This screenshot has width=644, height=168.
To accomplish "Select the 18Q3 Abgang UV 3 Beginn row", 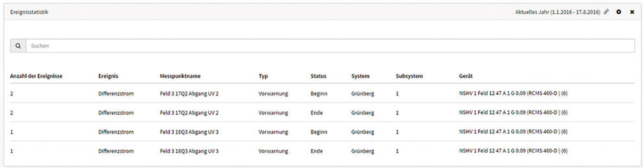I will click(x=322, y=132).
